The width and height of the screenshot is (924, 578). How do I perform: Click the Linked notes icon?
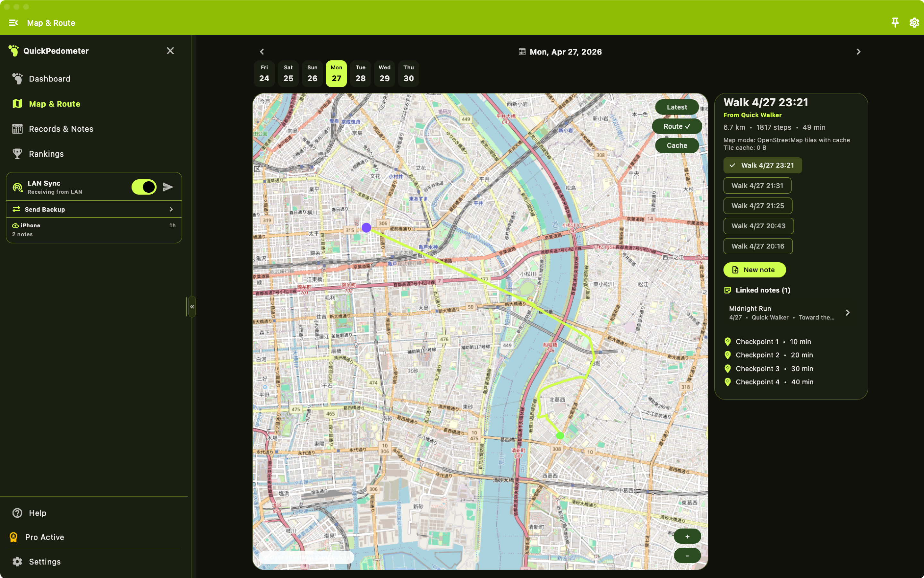[x=727, y=290]
